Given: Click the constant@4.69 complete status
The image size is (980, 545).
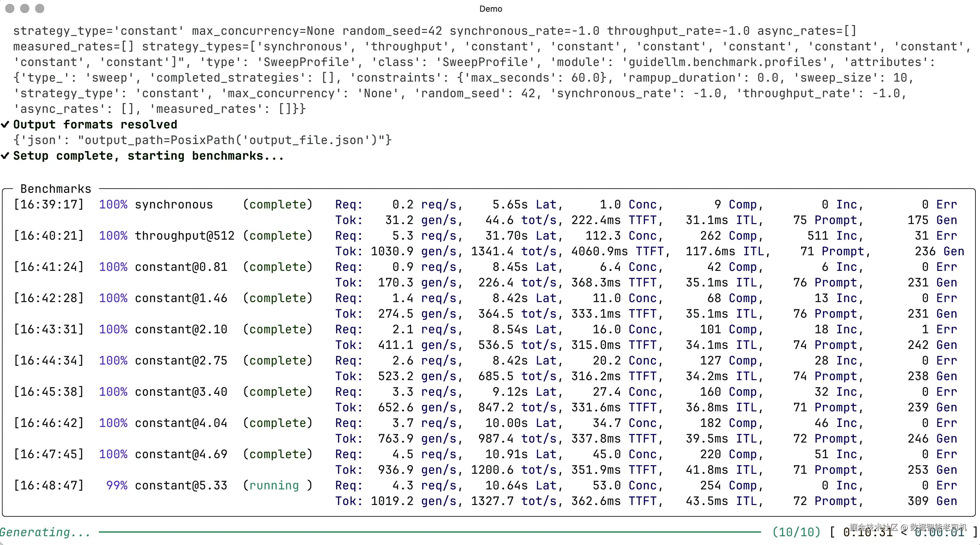Looking at the screenshot, I should [x=278, y=454].
